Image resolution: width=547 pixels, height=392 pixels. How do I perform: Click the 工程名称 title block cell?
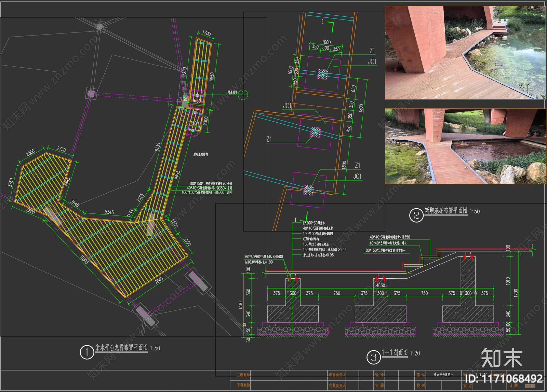(x=243, y=375)
